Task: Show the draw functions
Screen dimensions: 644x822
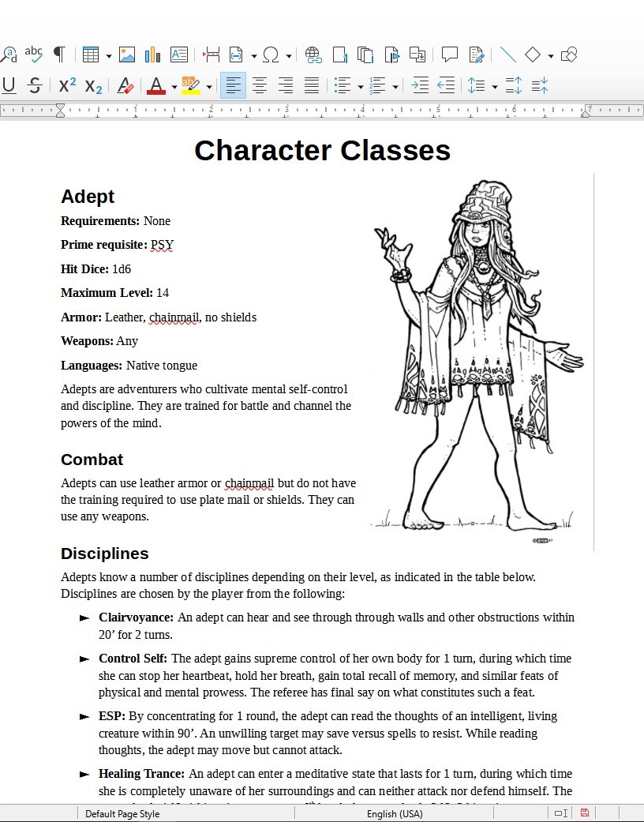Action: pyautogui.click(x=569, y=54)
